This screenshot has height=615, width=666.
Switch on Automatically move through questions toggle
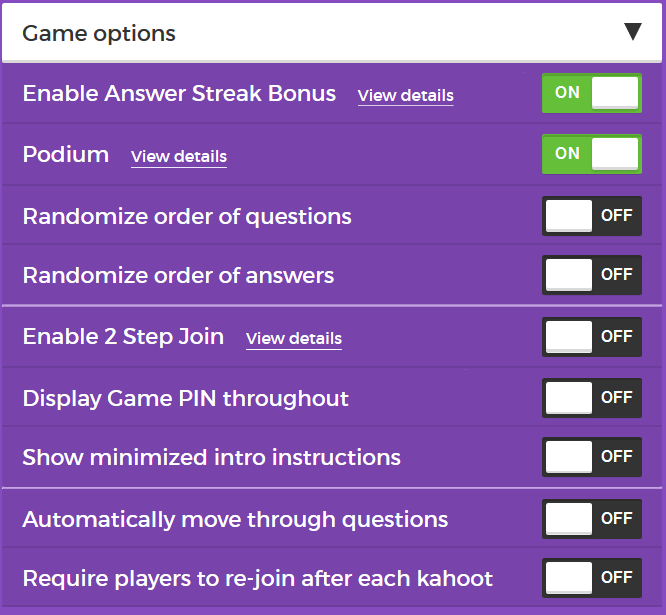pyautogui.click(x=591, y=519)
